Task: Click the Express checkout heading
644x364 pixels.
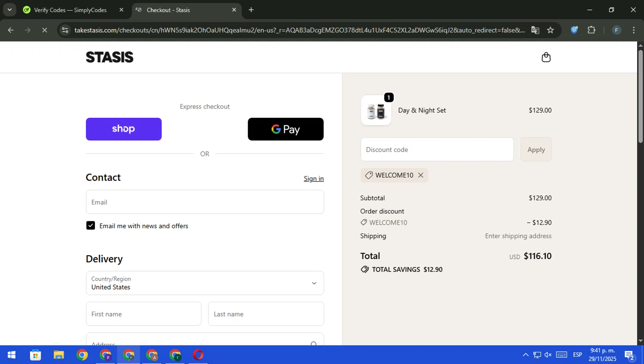Action: [x=205, y=107]
